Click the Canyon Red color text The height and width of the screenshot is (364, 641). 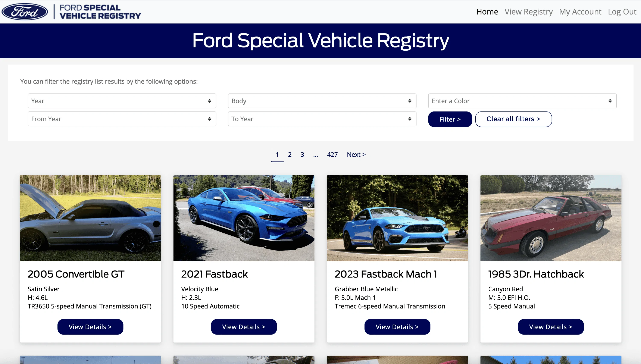pos(505,289)
